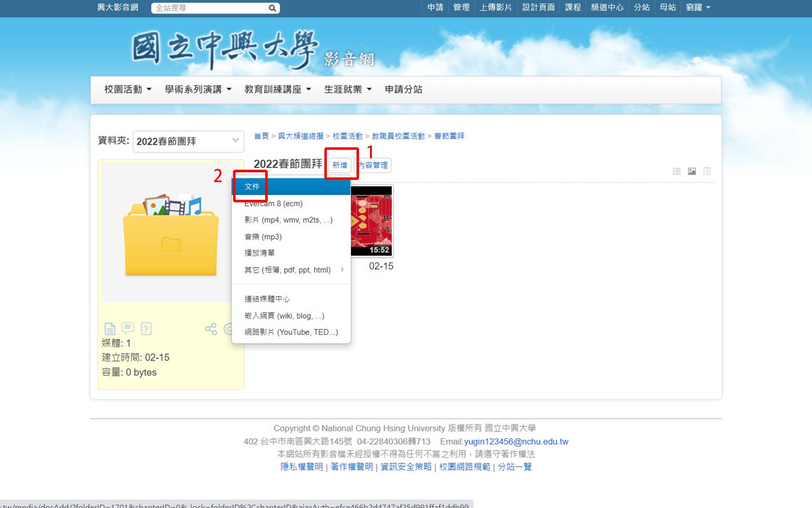Viewport: 812px width, 508px height.
Task: Open the 劉羅 user account dropdown
Action: point(698,7)
